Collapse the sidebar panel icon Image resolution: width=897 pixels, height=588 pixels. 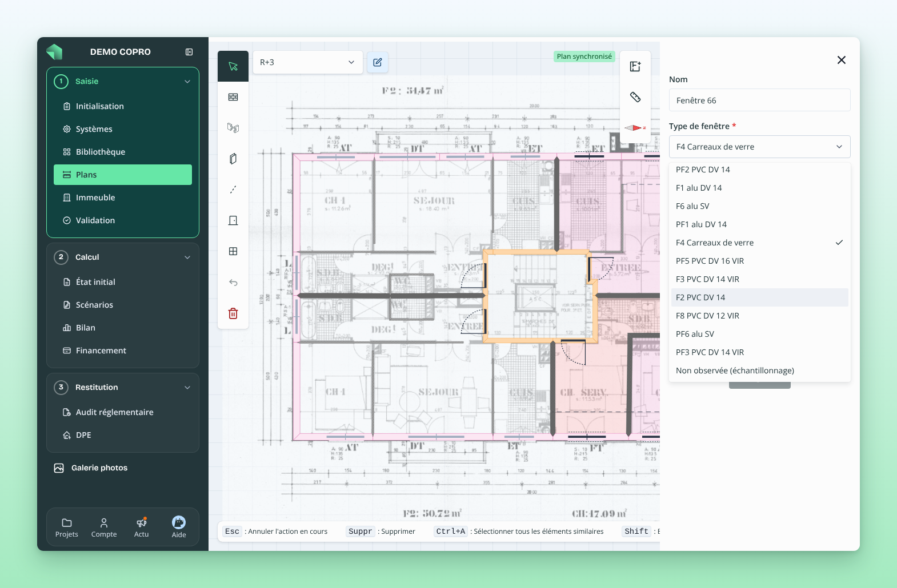pos(189,52)
